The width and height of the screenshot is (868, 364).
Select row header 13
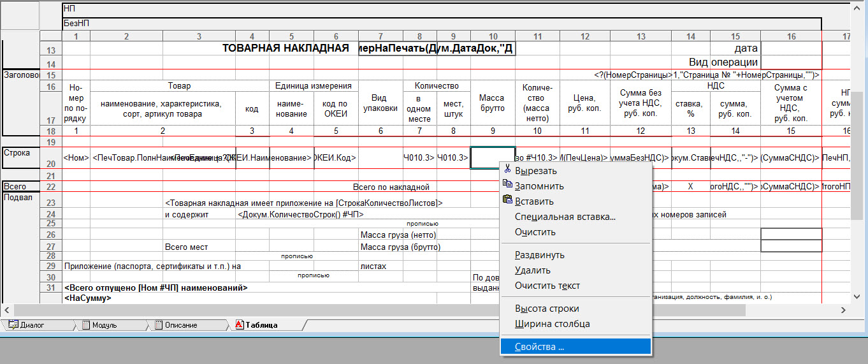[51, 50]
